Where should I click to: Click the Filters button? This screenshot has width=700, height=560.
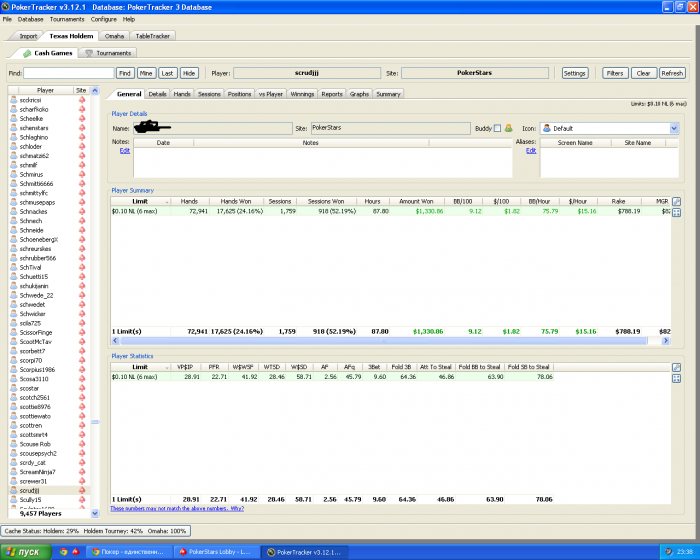pyautogui.click(x=615, y=73)
